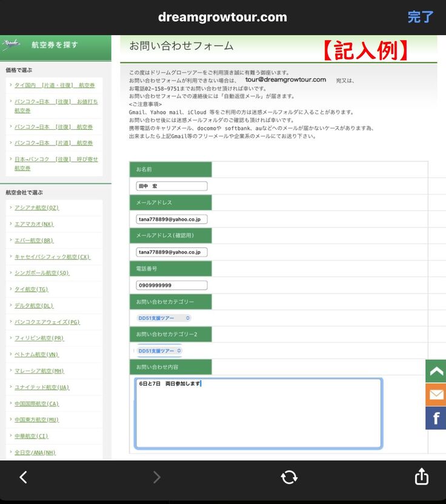Tap 完了 to close the browser

click(x=420, y=17)
